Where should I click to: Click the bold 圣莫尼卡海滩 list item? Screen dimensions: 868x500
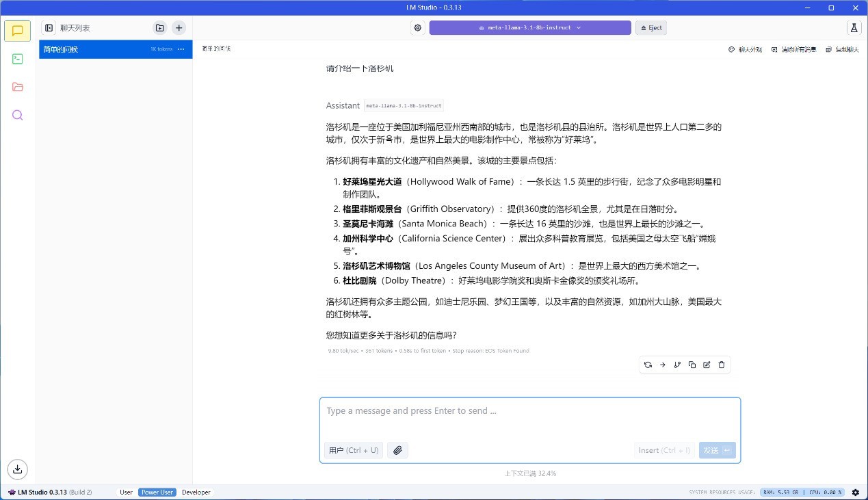(x=368, y=224)
